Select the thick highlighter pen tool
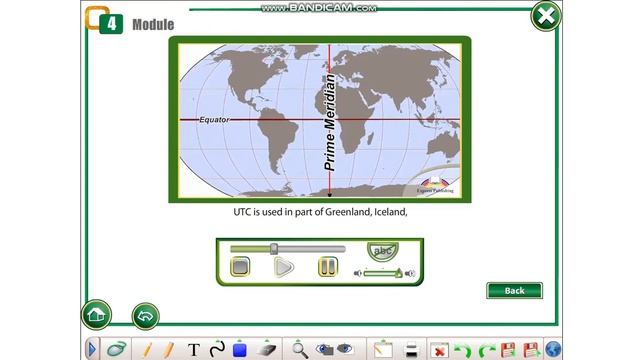The width and height of the screenshot is (640, 360). tap(169, 350)
